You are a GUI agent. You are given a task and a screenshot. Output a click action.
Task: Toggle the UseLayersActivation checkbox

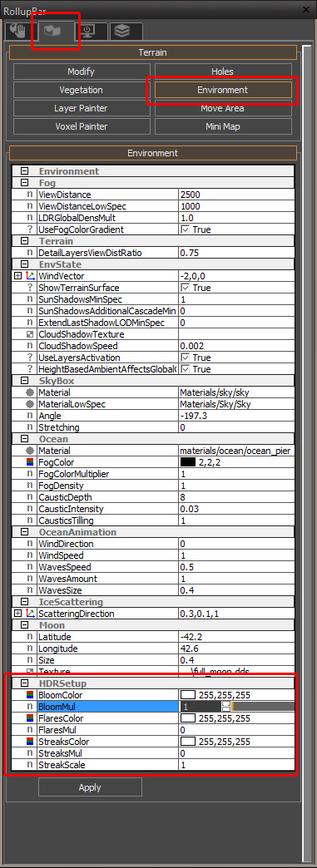(186, 358)
